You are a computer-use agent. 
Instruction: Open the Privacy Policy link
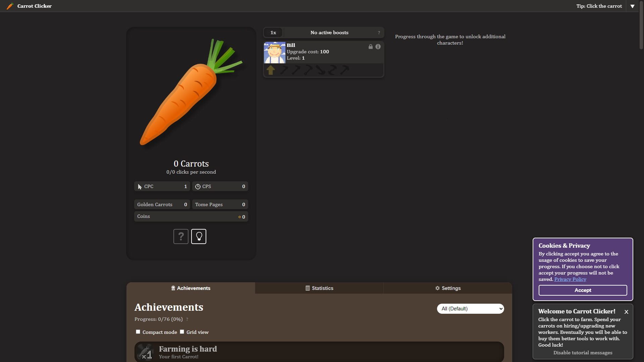pos(570,279)
